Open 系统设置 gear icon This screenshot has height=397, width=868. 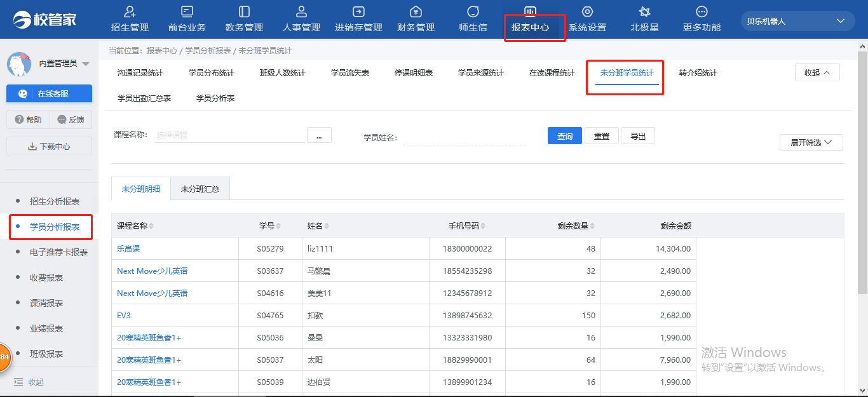pos(587,11)
